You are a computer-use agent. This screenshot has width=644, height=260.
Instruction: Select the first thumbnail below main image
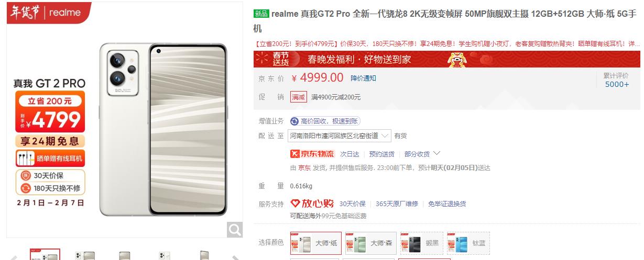(45, 255)
